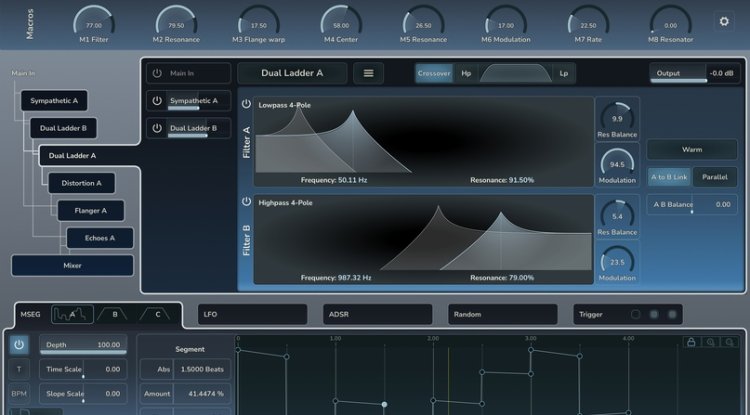The width and height of the screenshot is (750, 415).
Task: Click Filter B Resonance 79.00% readout
Action: click(502, 278)
